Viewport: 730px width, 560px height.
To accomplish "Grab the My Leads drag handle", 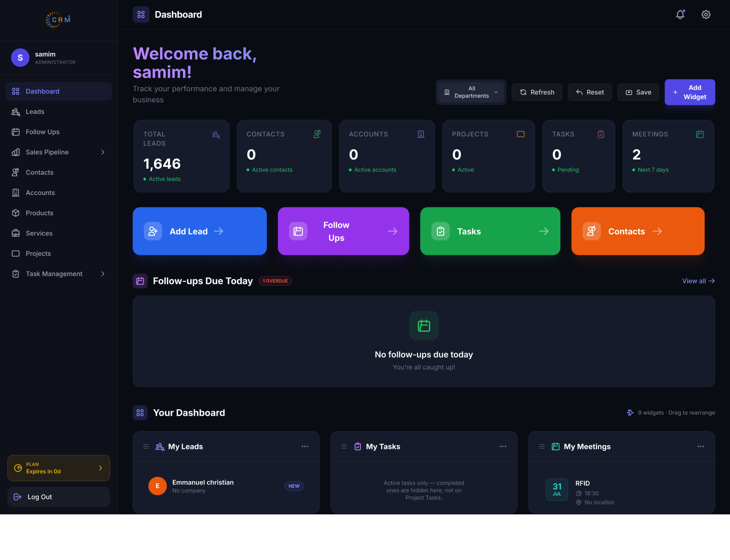I will click(146, 447).
